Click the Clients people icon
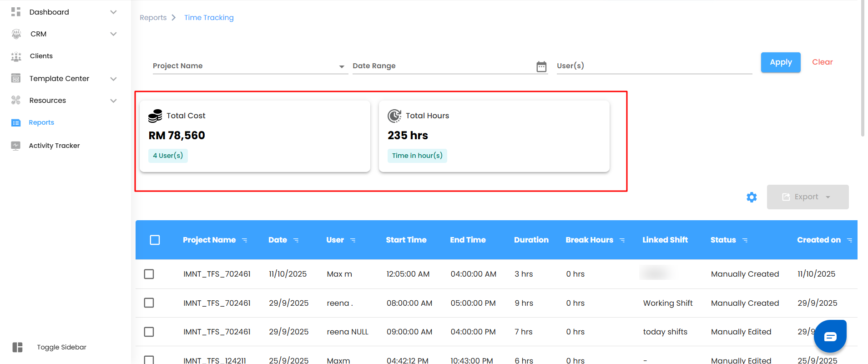 (16, 56)
